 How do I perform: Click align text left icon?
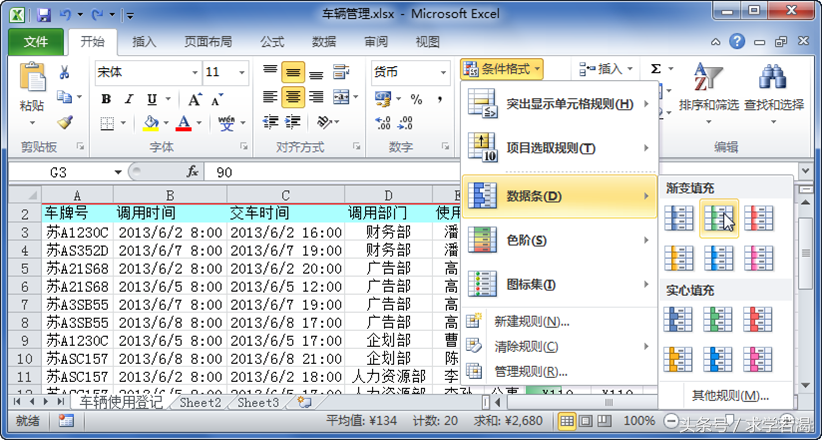(270, 96)
